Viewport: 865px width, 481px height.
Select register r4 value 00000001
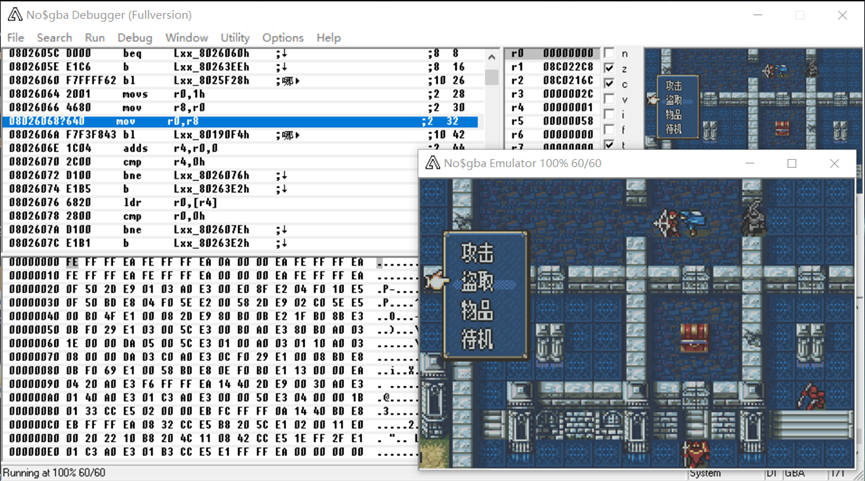pyautogui.click(x=568, y=108)
